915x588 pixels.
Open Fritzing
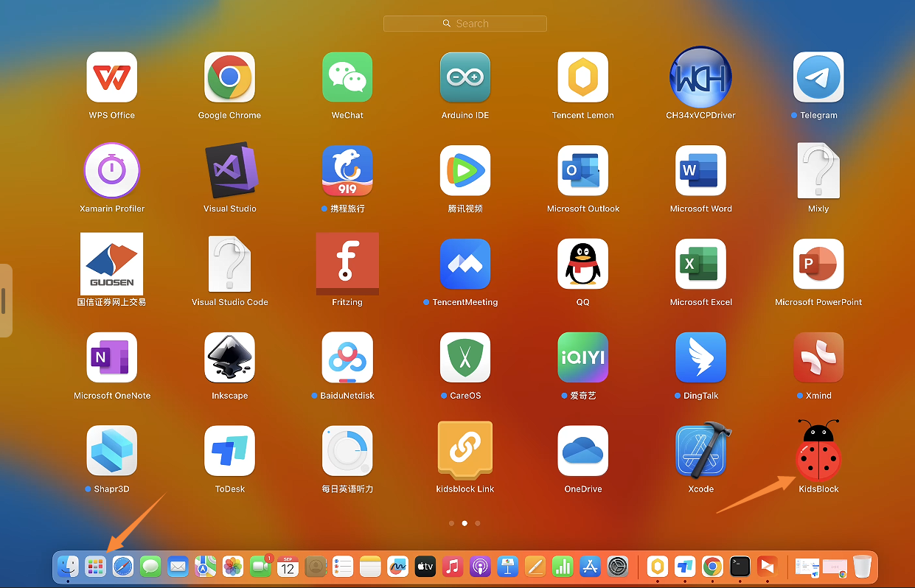[347, 264]
